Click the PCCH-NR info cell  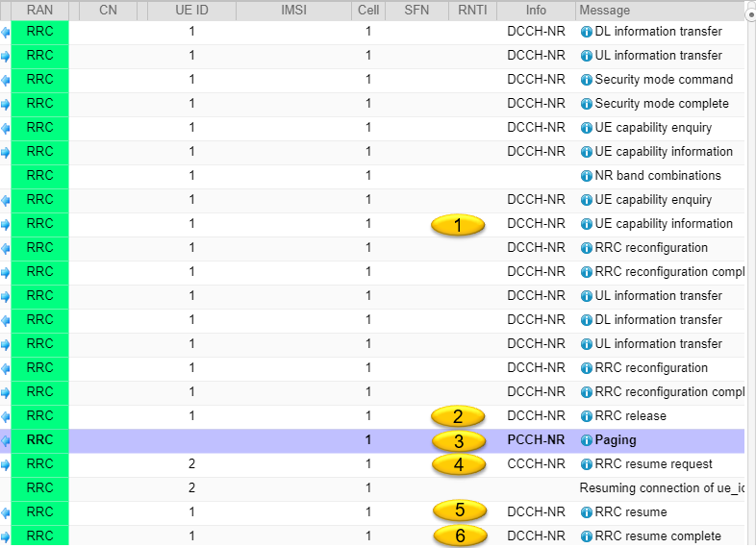536,440
